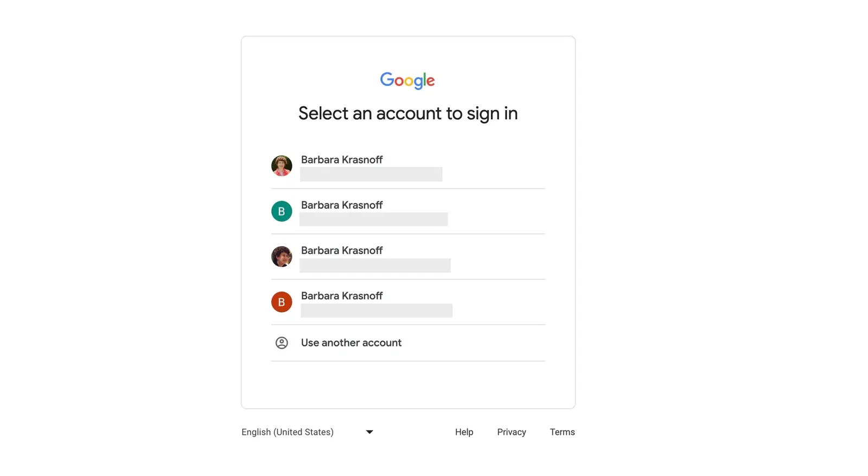Click the Google logo
Screen dimensions: 868x476
coord(407,81)
